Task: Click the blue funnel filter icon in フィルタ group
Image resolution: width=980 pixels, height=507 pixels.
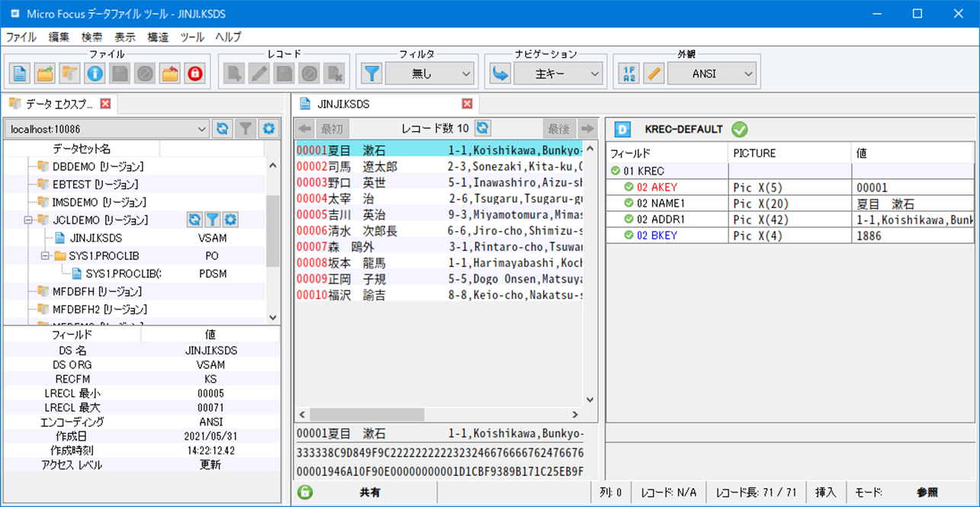Action: (x=371, y=73)
